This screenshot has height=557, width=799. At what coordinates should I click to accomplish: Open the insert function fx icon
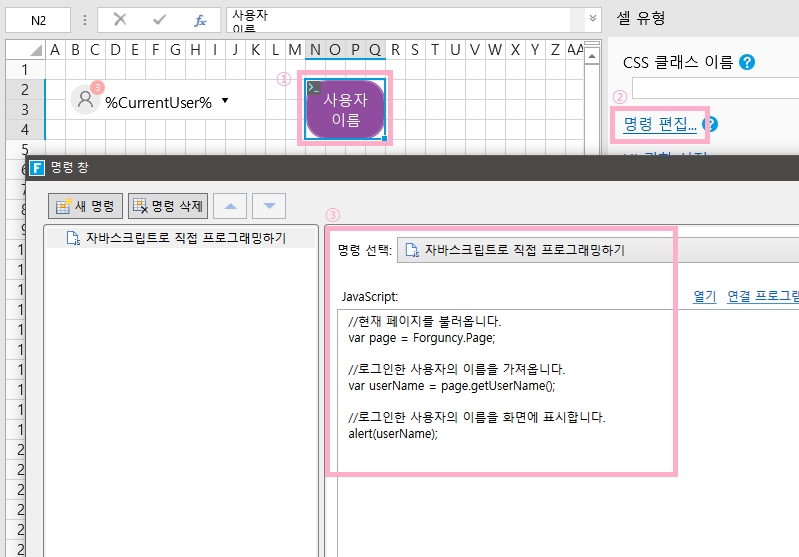200,20
